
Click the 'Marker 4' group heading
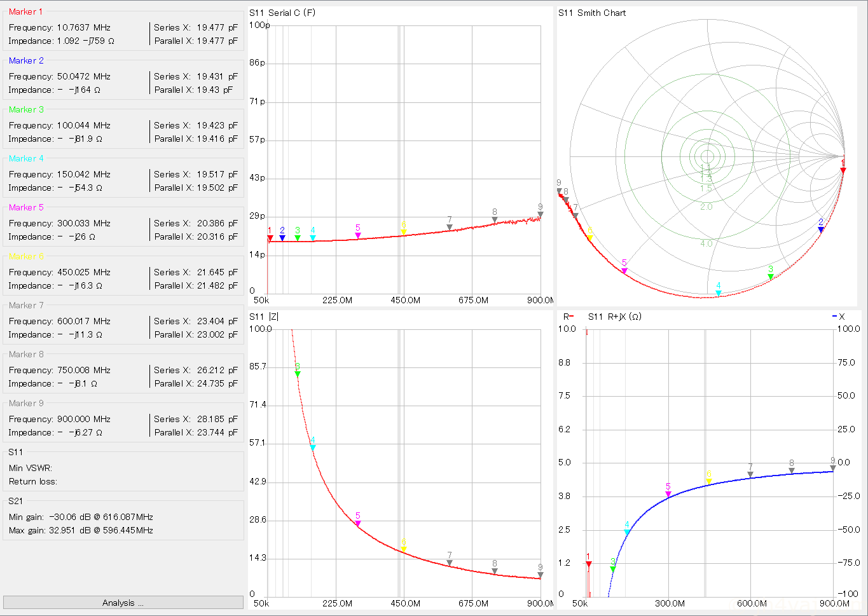[x=26, y=158]
